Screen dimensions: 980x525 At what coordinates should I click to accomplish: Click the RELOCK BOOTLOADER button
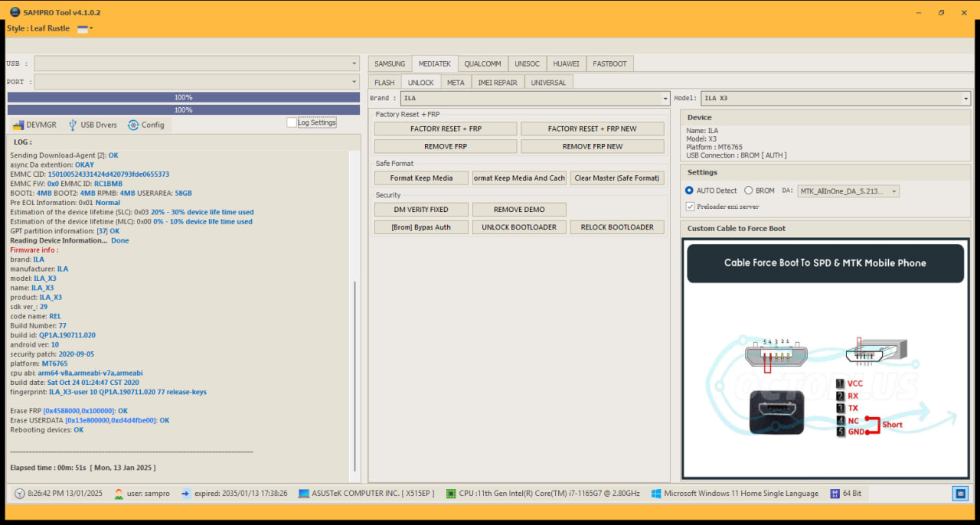click(617, 227)
